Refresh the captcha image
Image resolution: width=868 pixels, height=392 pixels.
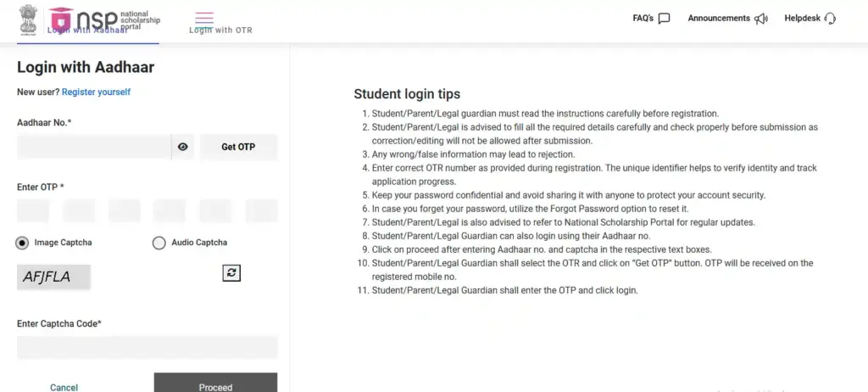tap(231, 272)
